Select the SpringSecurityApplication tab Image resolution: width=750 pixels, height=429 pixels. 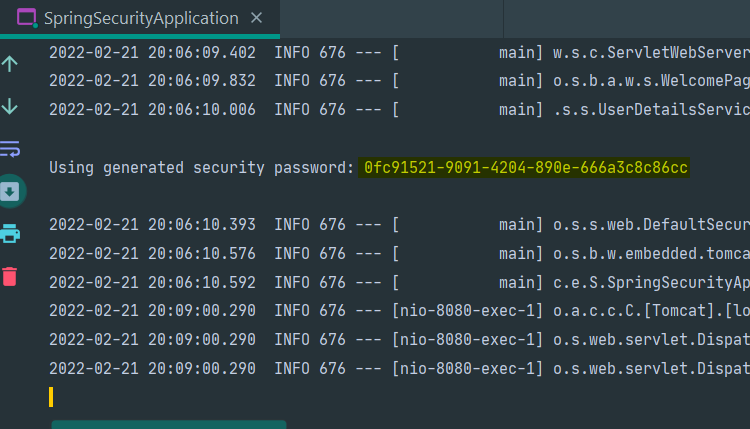click(x=141, y=18)
